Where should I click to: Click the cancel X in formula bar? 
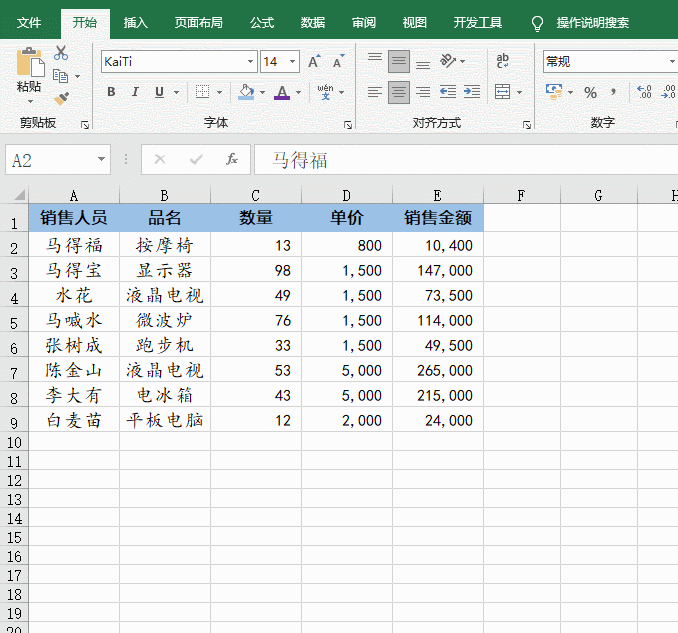(160, 160)
